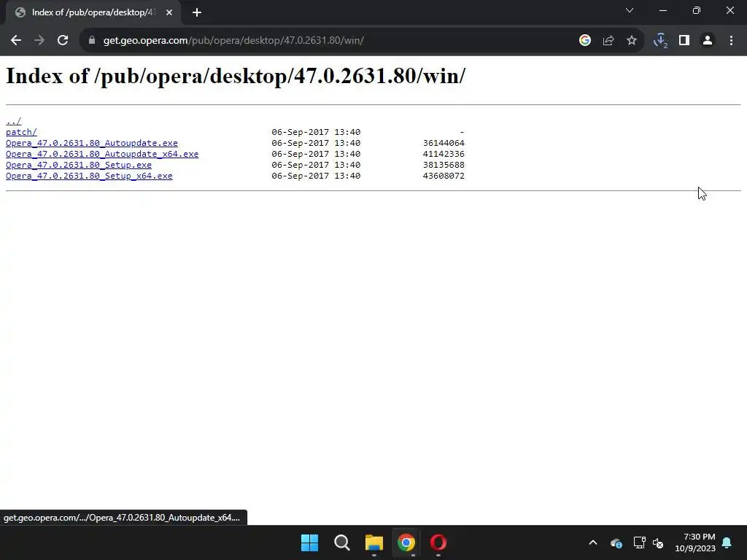Toggle the browser side panel
Viewport: 747px width, 560px height.
(x=684, y=41)
